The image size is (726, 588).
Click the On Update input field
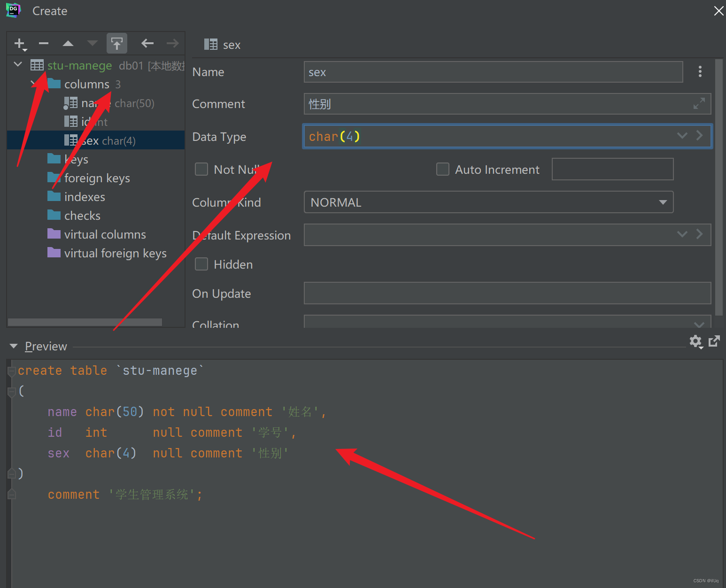[507, 294]
